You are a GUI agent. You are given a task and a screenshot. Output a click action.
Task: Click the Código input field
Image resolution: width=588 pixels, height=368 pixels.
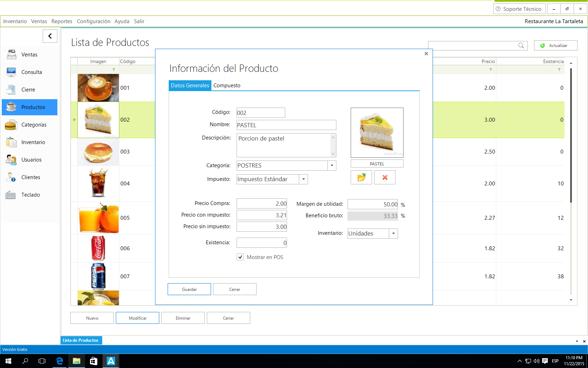click(261, 113)
